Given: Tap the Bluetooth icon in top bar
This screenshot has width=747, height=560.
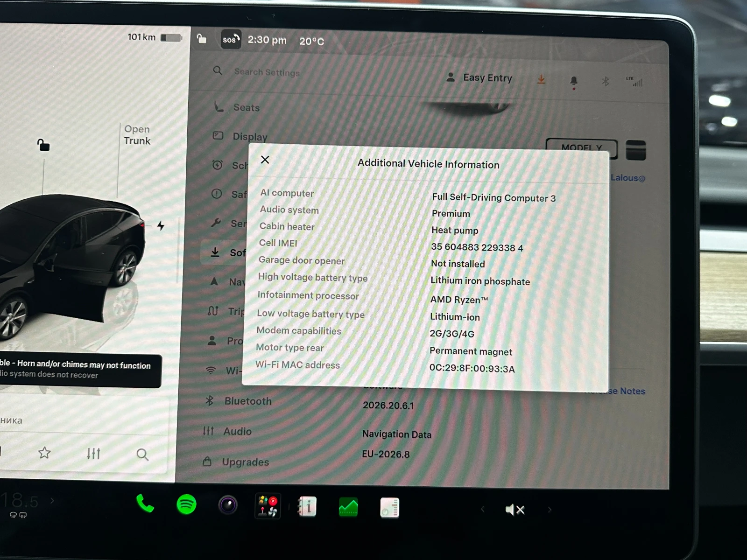Looking at the screenshot, I should click(x=606, y=82).
